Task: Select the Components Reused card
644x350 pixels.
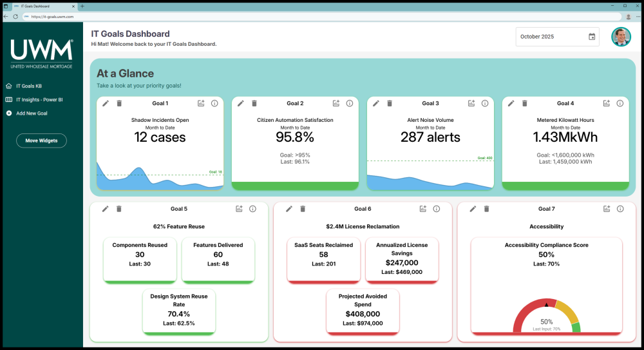Action: pyautogui.click(x=140, y=260)
